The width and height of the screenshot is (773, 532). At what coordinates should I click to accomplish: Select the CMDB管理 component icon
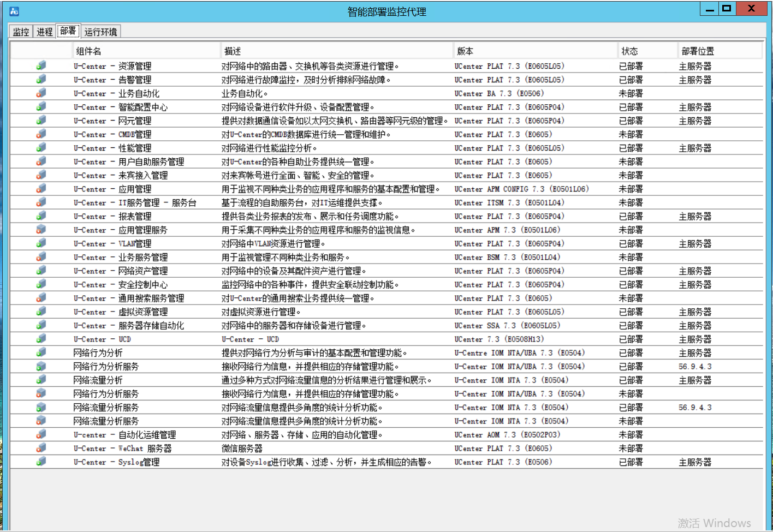tap(41, 134)
